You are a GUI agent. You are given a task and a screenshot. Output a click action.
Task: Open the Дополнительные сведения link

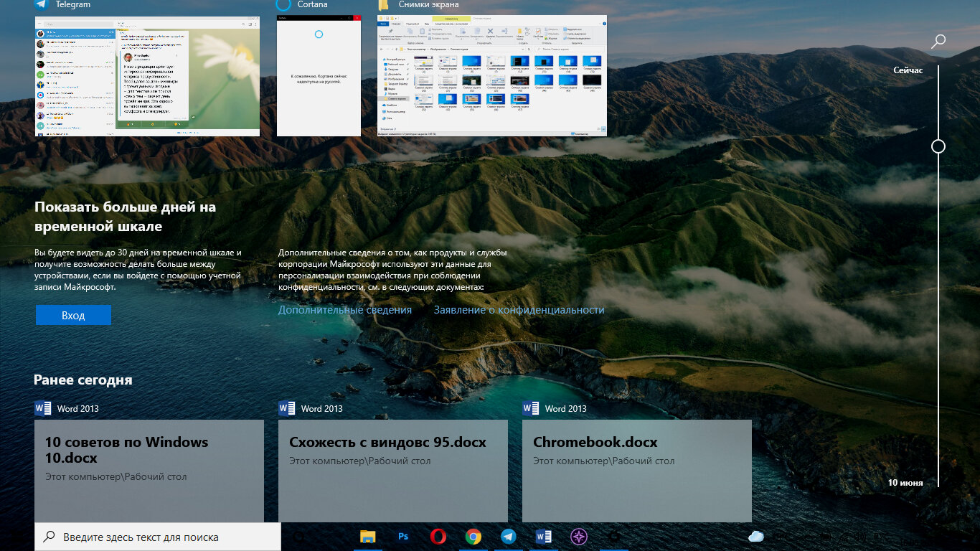coord(345,309)
